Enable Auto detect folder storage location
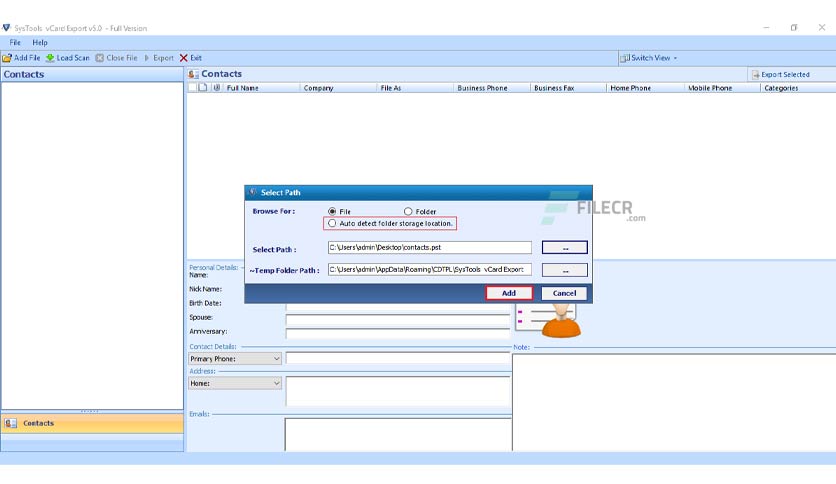Viewport: 836px width, 484px height. point(332,223)
